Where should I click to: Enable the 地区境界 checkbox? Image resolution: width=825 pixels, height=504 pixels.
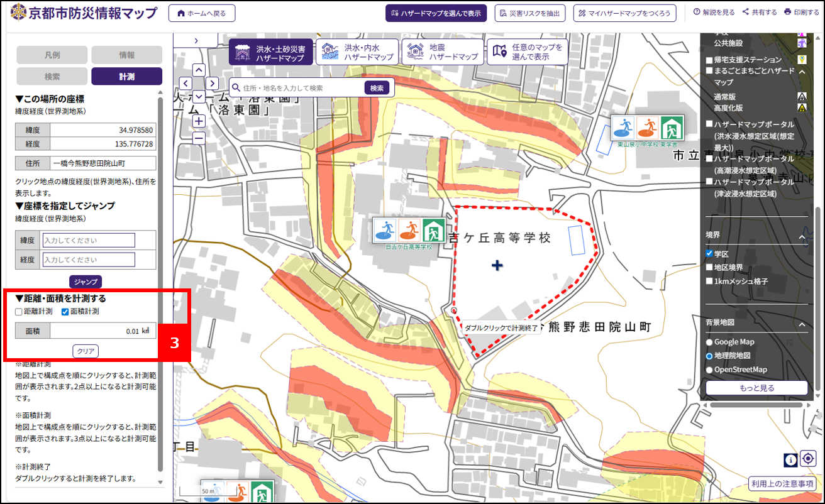pyautogui.click(x=709, y=268)
